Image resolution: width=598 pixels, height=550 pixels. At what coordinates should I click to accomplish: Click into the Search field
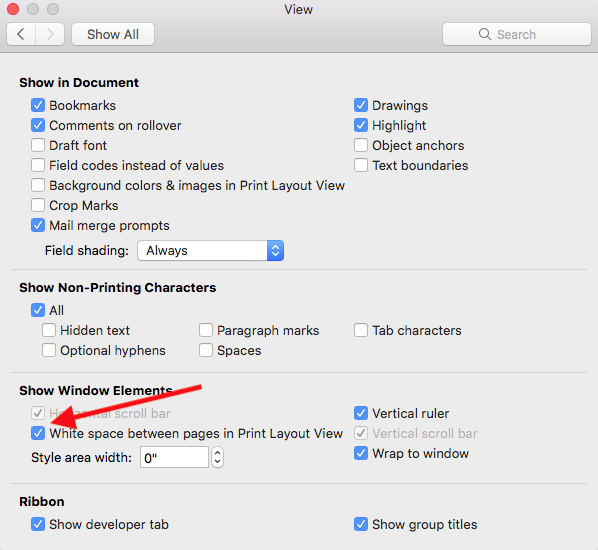click(517, 34)
